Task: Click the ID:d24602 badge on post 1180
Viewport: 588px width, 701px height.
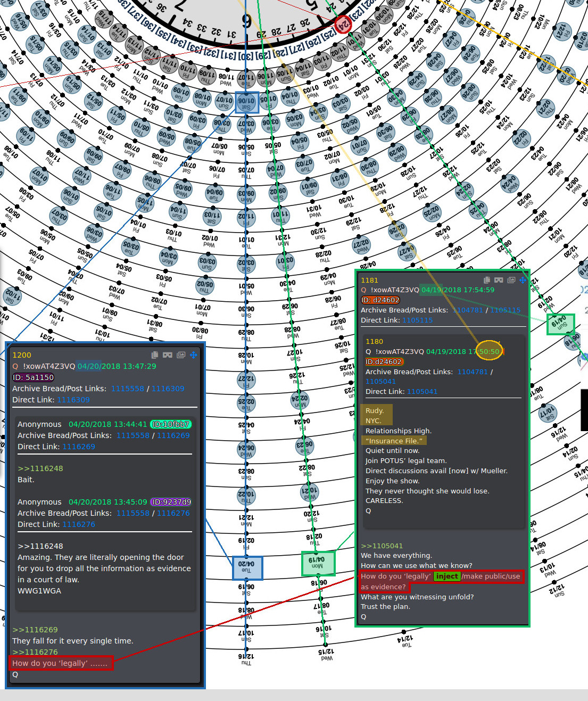Action: pos(384,362)
